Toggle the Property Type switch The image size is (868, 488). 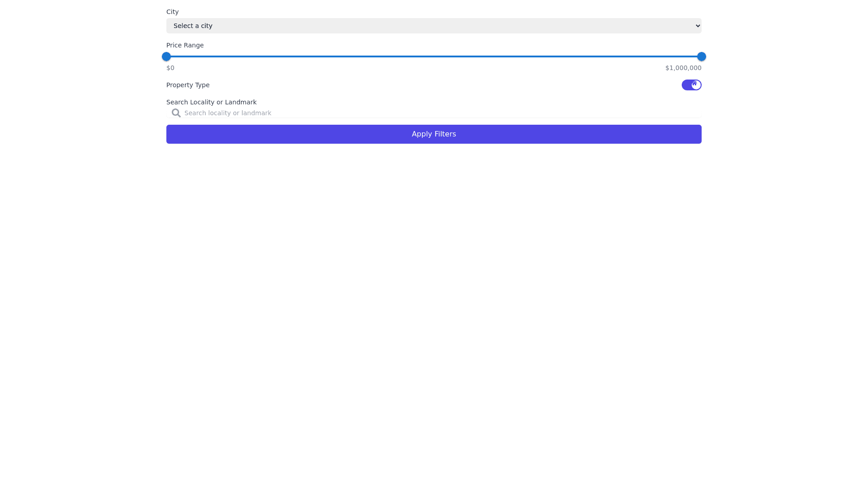[691, 85]
